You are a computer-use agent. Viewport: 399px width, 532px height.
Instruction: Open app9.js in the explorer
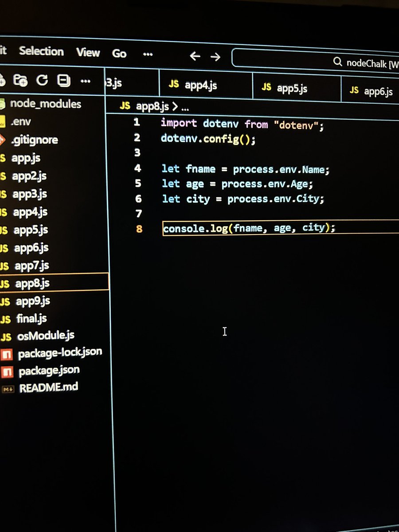[33, 301]
